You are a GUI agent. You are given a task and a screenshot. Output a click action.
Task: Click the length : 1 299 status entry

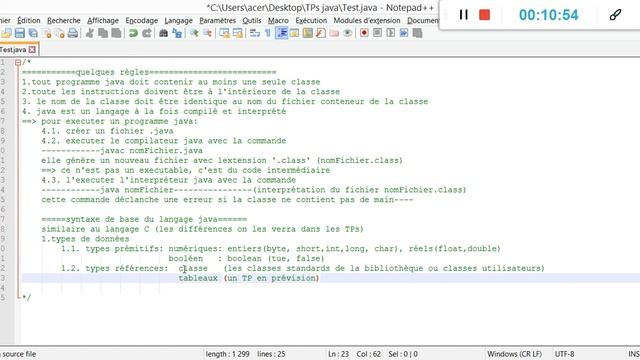227,354
